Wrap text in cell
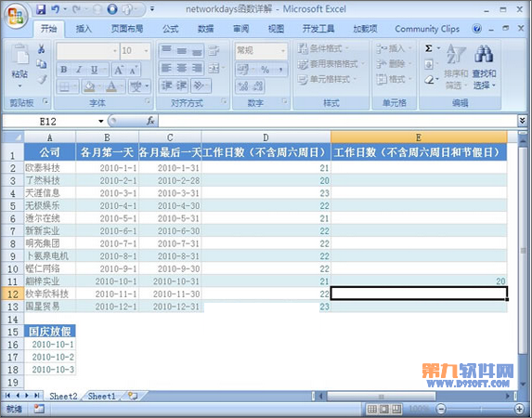 coord(214,50)
